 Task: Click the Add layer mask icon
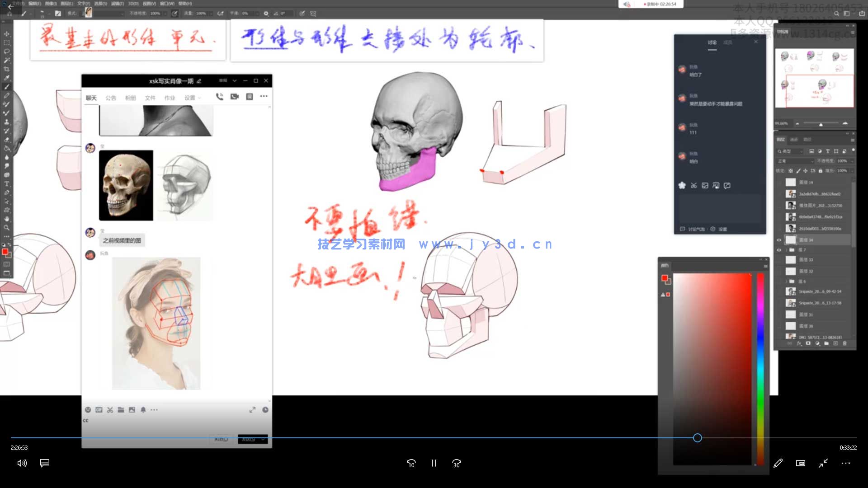808,343
